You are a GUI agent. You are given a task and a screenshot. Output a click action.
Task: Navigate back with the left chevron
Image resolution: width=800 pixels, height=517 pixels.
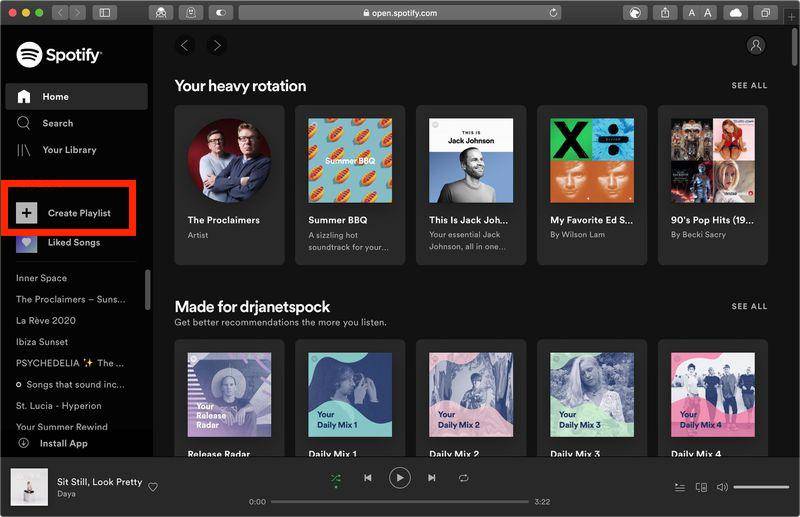(x=184, y=45)
